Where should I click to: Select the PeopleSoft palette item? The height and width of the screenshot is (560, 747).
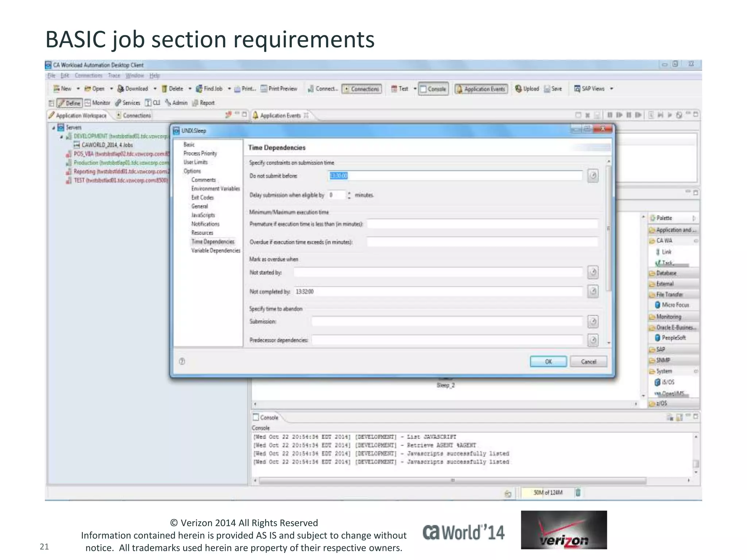670,338
